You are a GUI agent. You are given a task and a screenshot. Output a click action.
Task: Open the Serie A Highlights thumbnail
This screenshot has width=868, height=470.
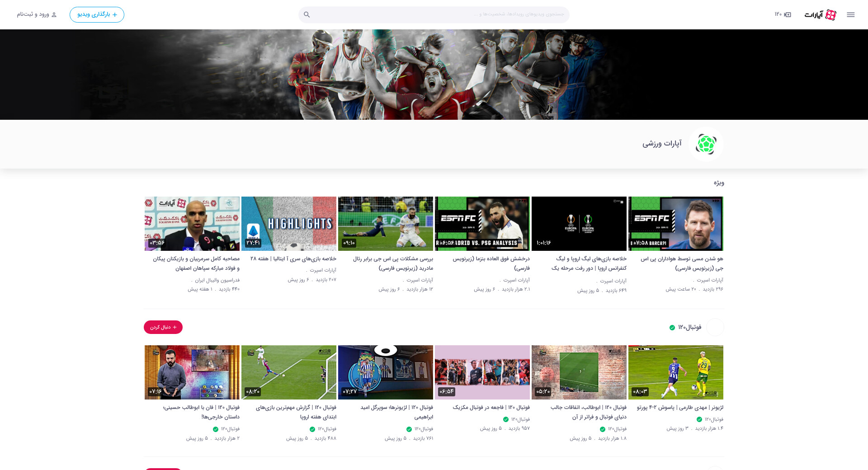288,223
